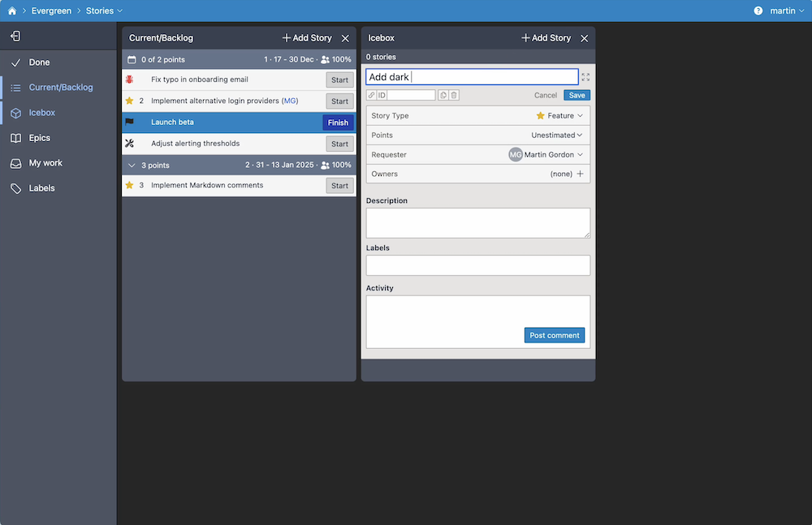Viewport: 812px width, 525px height.
Task: Open the Points Unestimated dropdown
Action: pos(555,135)
